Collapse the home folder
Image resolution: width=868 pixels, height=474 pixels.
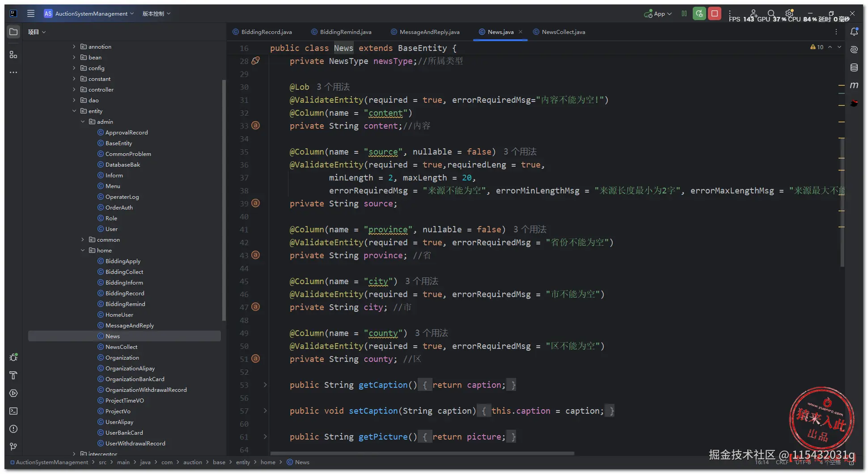tap(83, 250)
